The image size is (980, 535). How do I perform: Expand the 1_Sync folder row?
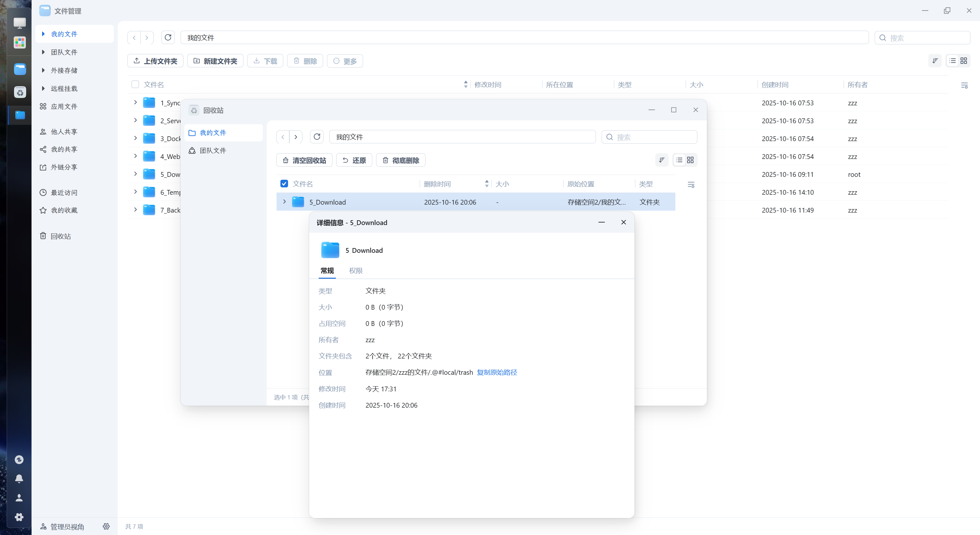coord(135,102)
